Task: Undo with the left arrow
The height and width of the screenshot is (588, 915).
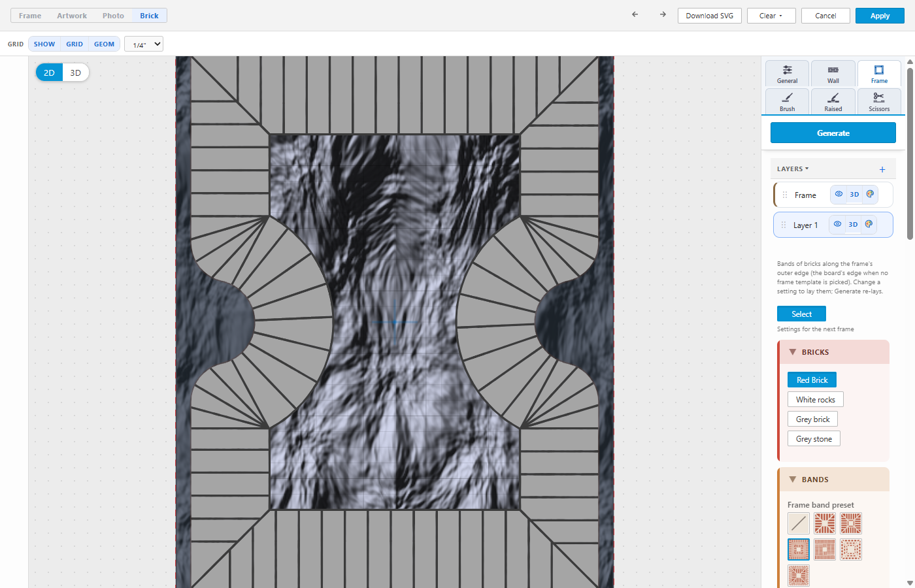Action: coord(635,14)
